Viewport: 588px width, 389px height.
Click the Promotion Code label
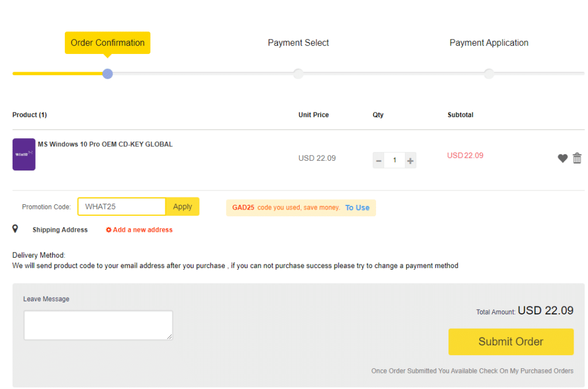(x=47, y=207)
